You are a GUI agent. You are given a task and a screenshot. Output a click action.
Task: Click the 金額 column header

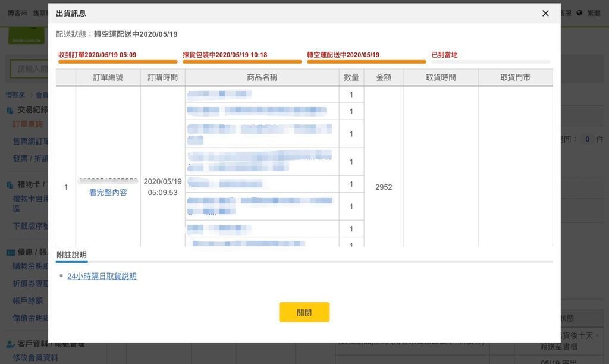tap(384, 77)
